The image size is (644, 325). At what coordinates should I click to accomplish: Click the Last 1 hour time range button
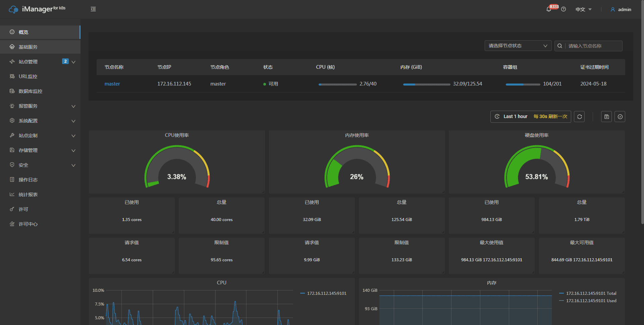click(x=515, y=117)
